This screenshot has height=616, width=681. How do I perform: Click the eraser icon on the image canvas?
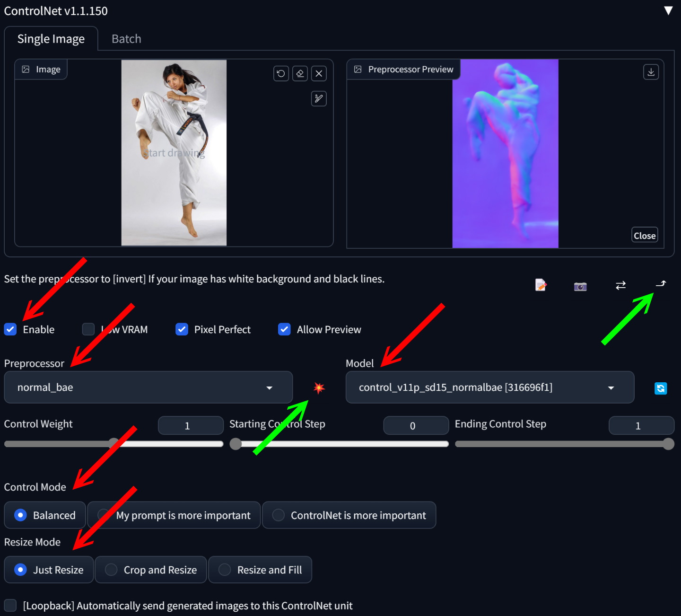tap(300, 73)
